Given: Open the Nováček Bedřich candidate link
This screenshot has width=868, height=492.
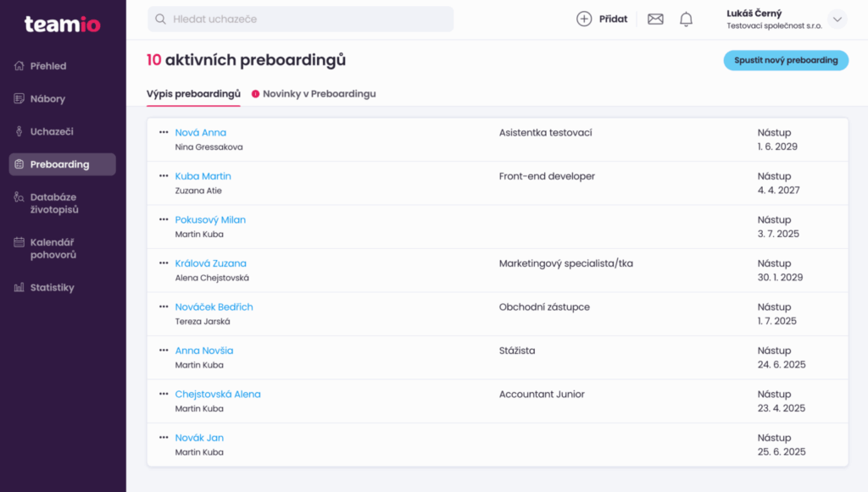Looking at the screenshot, I should [x=214, y=307].
